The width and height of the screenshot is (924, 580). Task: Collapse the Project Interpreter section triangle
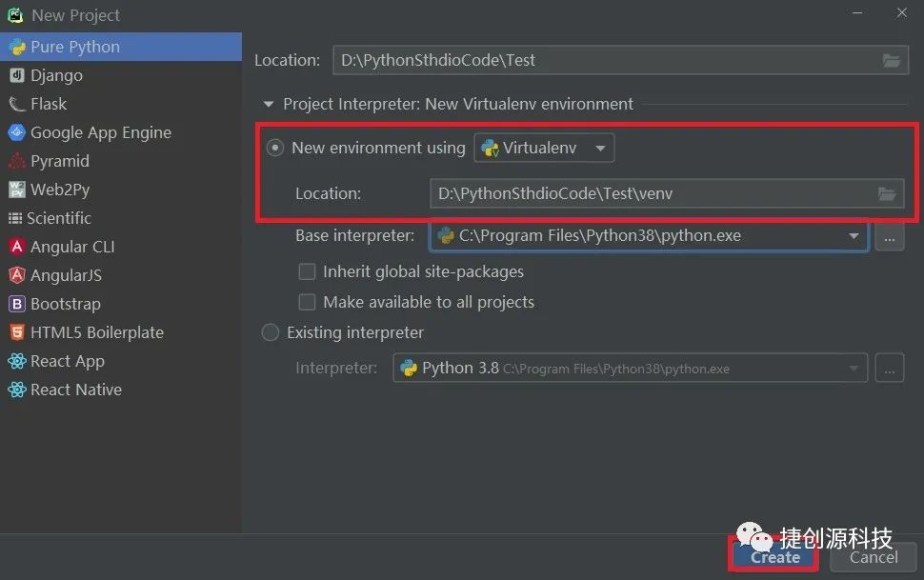(268, 105)
